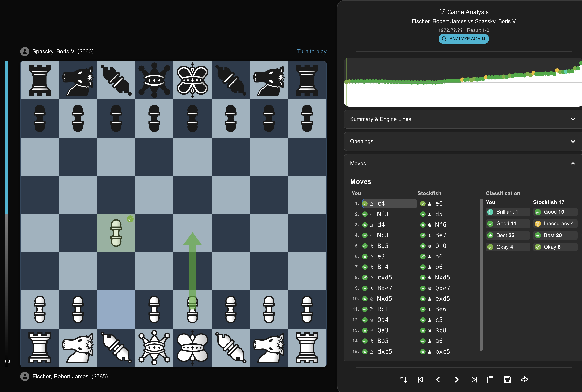Flip the board orientation
Screen dimensions: 582x392
click(x=404, y=379)
